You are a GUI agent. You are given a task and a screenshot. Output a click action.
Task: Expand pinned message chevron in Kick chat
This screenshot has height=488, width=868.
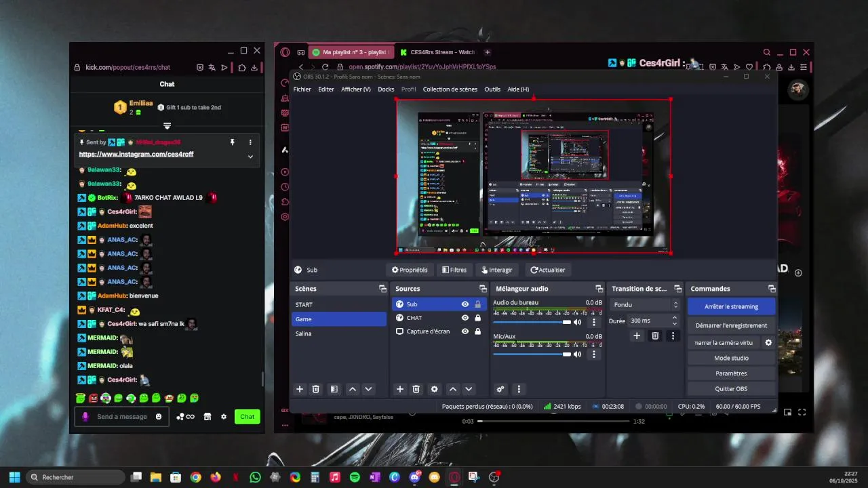tap(250, 157)
